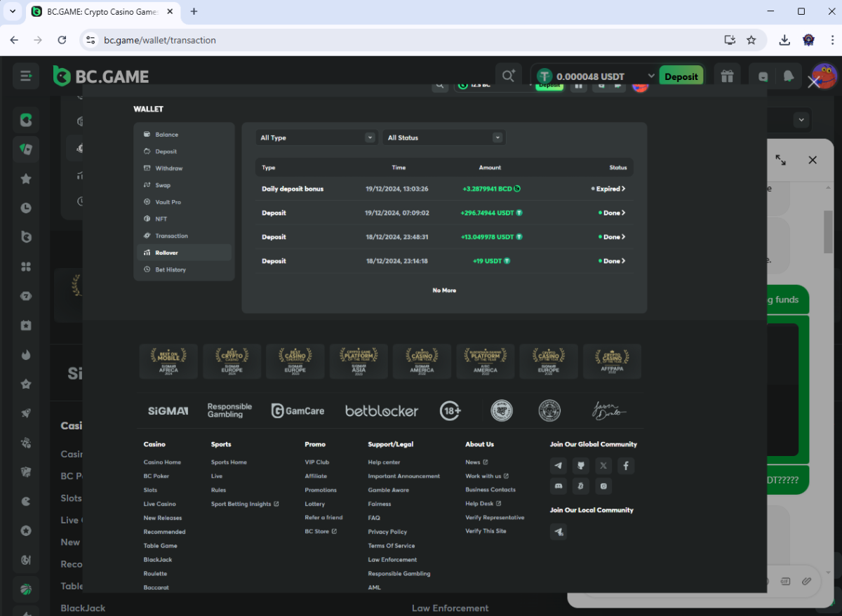This screenshot has width=842, height=616.
Task: Expand the chat panel with arrows icon
Action: [x=780, y=160]
